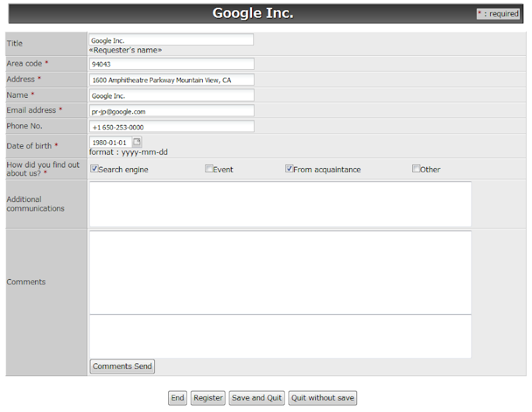Click the "format : yyyy-mm-dd" hint text
The width and height of the screenshot is (532, 412).
point(128,152)
